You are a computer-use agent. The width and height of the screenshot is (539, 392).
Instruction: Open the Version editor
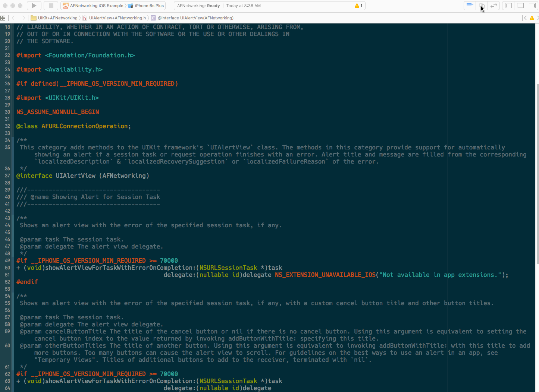point(494,6)
